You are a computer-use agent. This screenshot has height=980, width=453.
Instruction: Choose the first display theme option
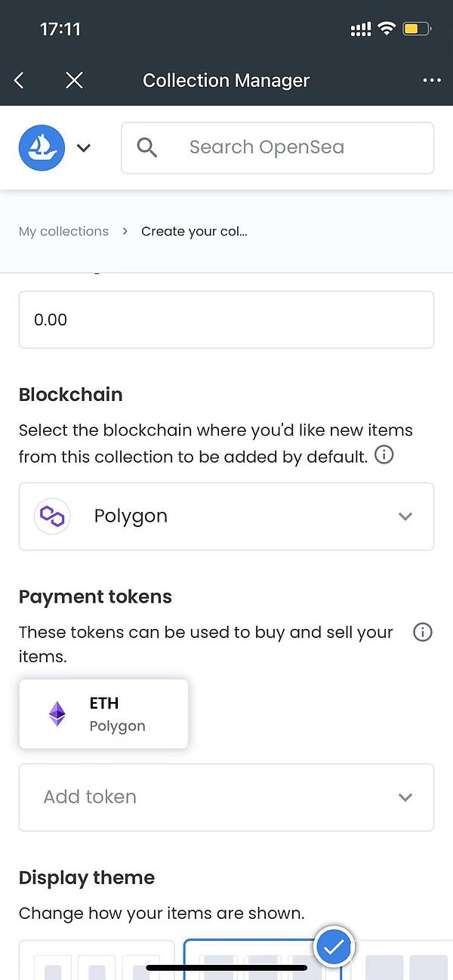coord(96,960)
